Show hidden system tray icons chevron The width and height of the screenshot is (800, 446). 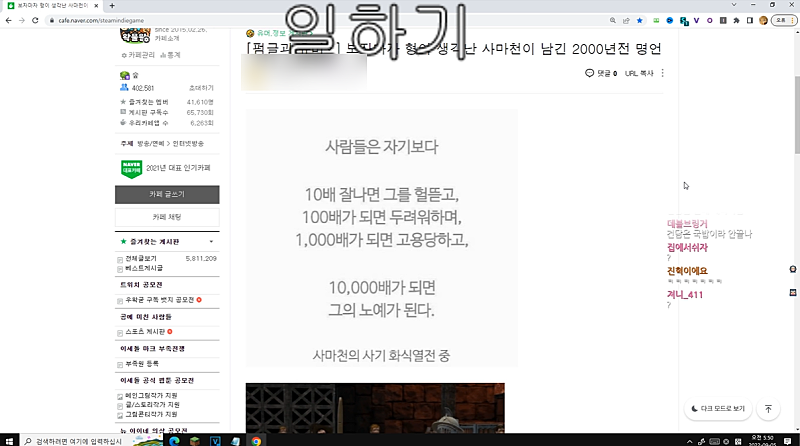pyautogui.click(x=689, y=441)
